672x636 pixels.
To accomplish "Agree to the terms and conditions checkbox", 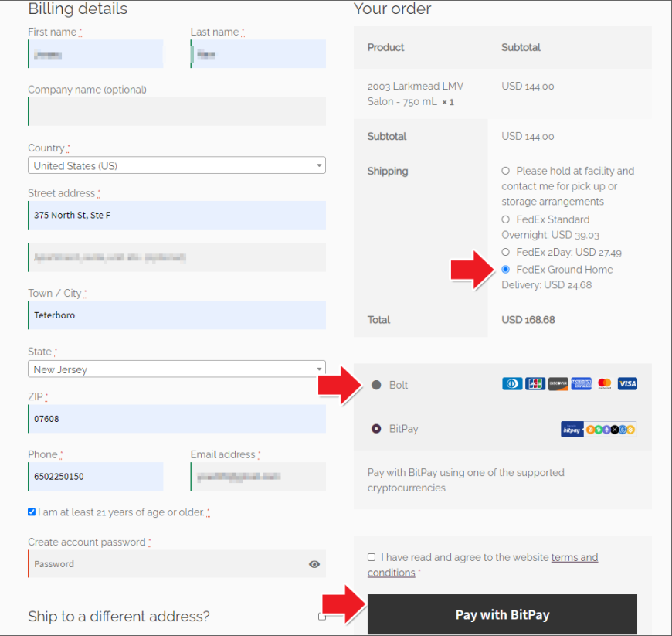I will pyautogui.click(x=372, y=557).
